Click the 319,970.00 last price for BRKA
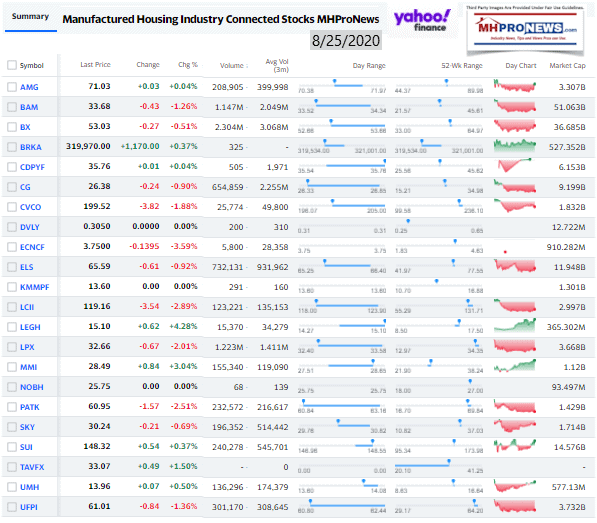 tap(88, 147)
